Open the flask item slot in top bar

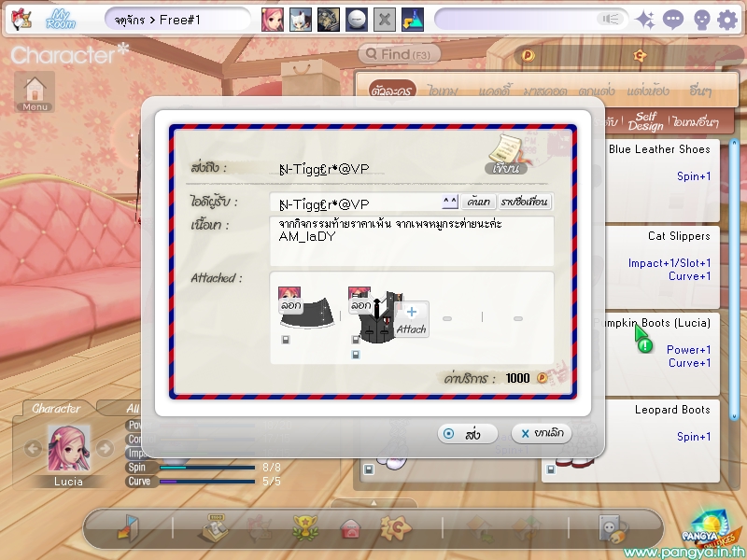tap(413, 20)
